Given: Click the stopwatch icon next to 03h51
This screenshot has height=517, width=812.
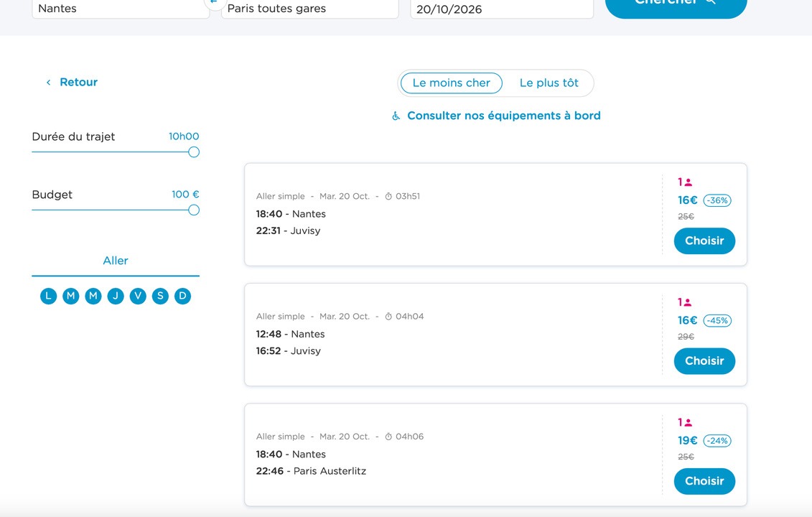Looking at the screenshot, I should [388, 196].
